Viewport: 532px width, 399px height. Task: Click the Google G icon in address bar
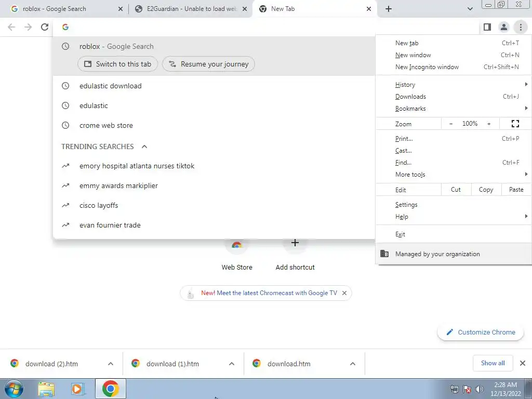pos(65,27)
